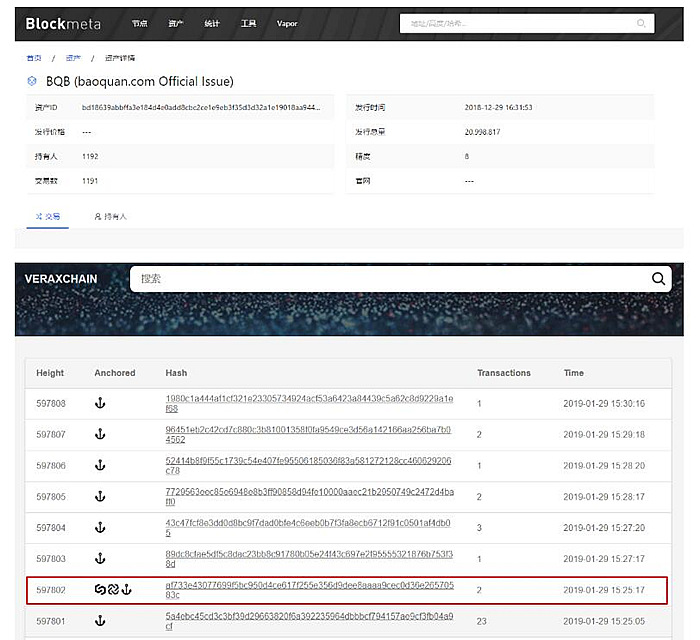Select block height 597801
The width and height of the screenshot is (700, 640).
pyautogui.click(x=51, y=621)
